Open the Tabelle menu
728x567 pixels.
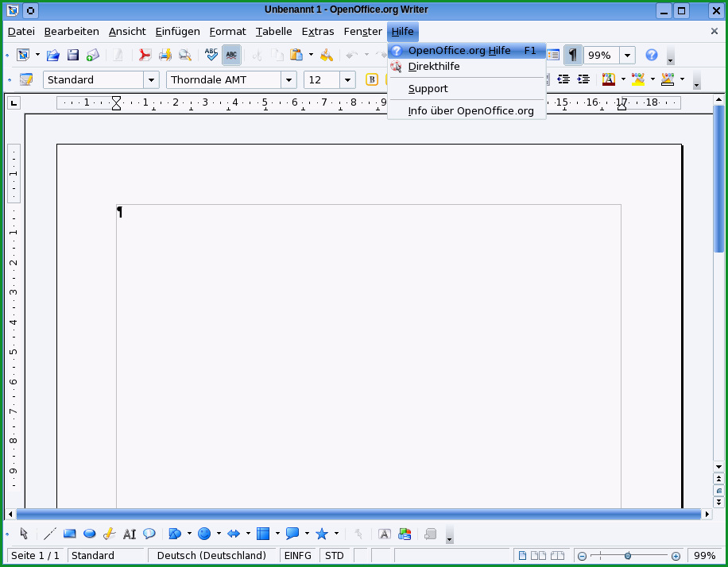tap(273, 32)
